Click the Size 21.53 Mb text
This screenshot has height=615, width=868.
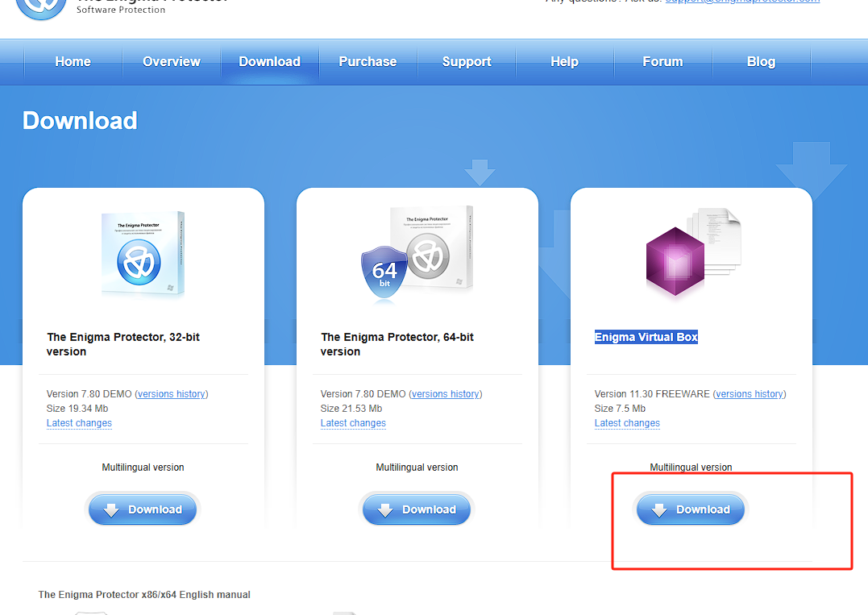click(x=351, y=409)
